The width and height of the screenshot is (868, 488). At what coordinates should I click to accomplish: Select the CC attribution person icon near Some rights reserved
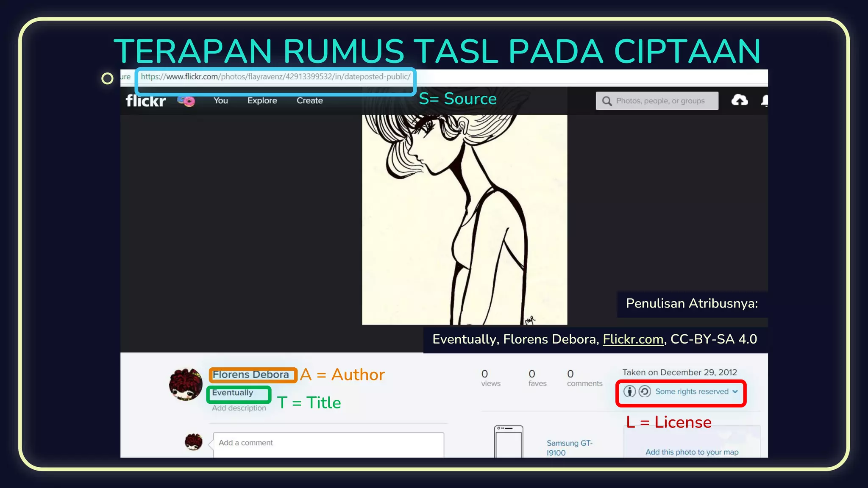[630, 392]
